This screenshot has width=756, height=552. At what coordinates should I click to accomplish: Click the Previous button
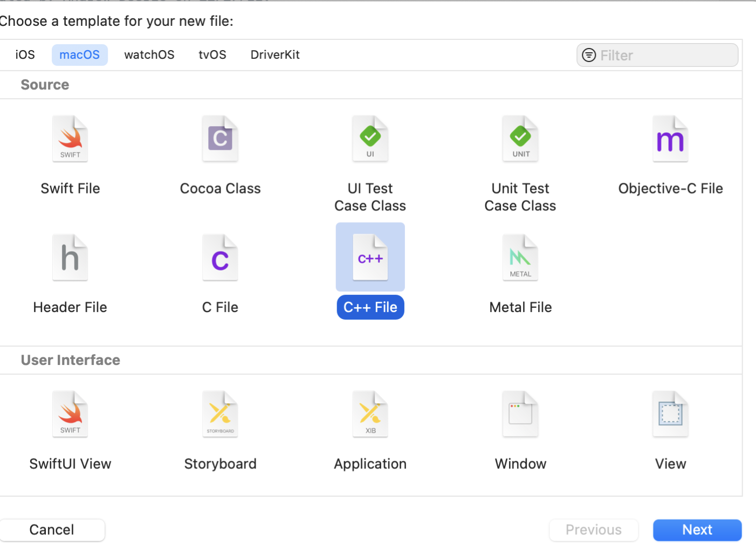594,530
